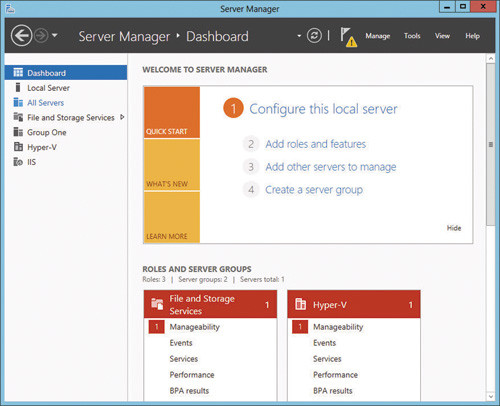The width and height of the screenshot is (500, 406).
Task: Click Manageability alert badge in File and Storage tile
Action: pyautogui.click(x=156, y=327)
